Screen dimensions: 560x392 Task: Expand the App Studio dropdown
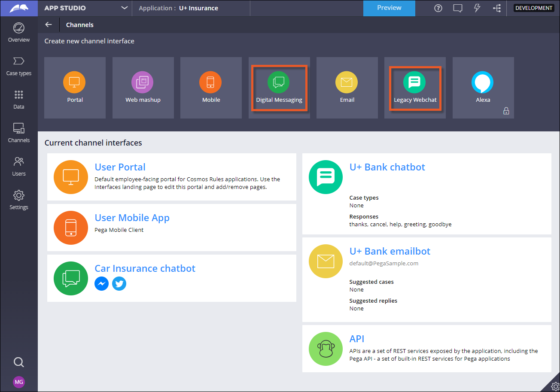click(x=125, y=8)
